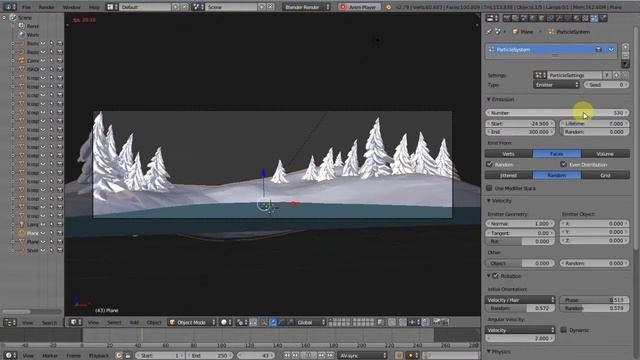Add a new particle system slot
This screenshot has width=640, height=360.
pos(625,47)
